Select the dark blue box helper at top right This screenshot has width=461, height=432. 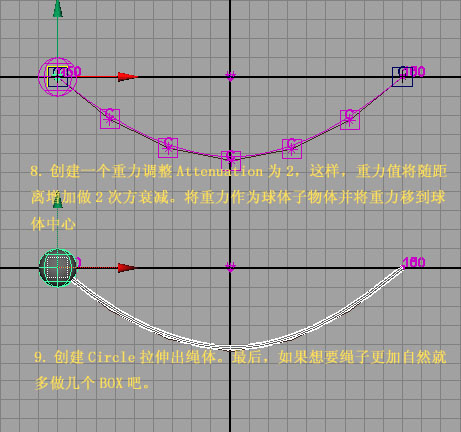[402, 77]
